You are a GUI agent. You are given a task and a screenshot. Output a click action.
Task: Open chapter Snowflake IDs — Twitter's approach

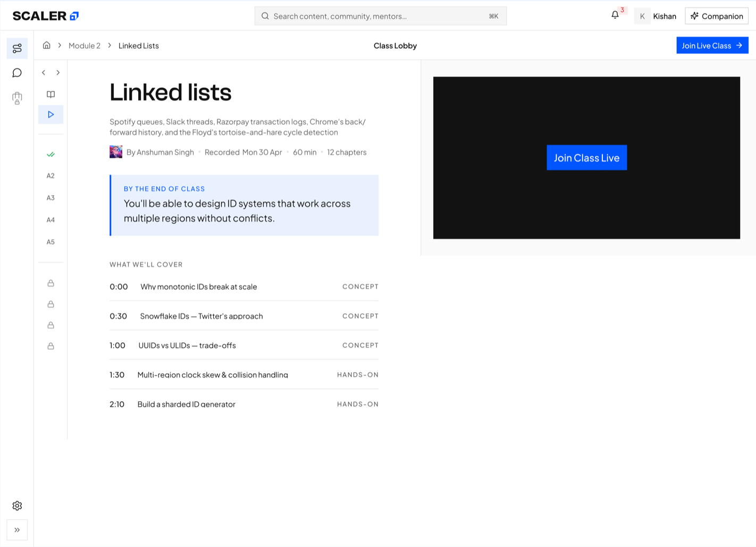pyautogui.click(x=244, y=316)
